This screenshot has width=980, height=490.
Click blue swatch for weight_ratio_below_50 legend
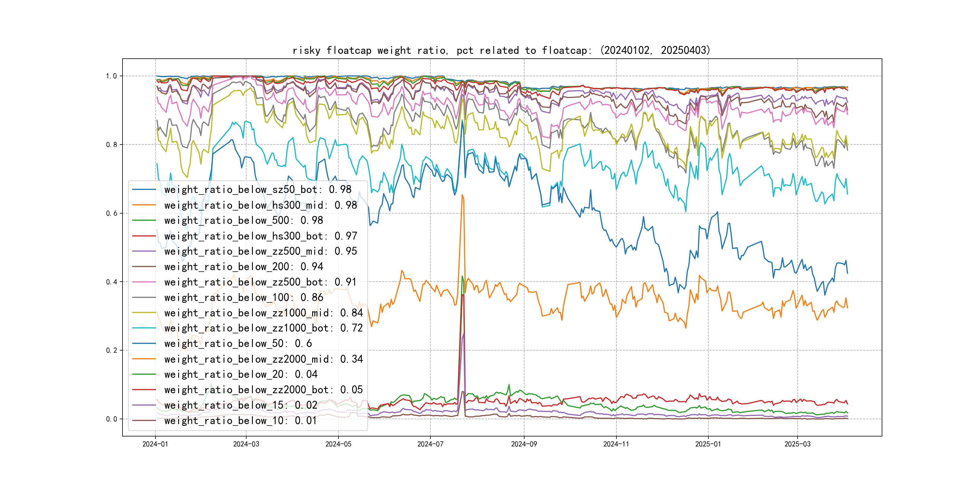coord(144,344)
